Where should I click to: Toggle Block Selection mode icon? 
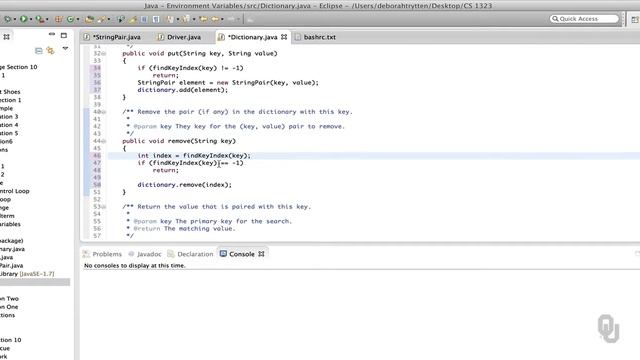pos(144,19)
